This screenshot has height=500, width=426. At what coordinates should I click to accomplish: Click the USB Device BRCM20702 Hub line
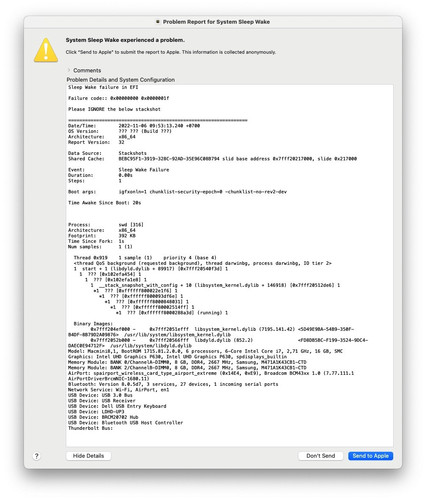103,417
